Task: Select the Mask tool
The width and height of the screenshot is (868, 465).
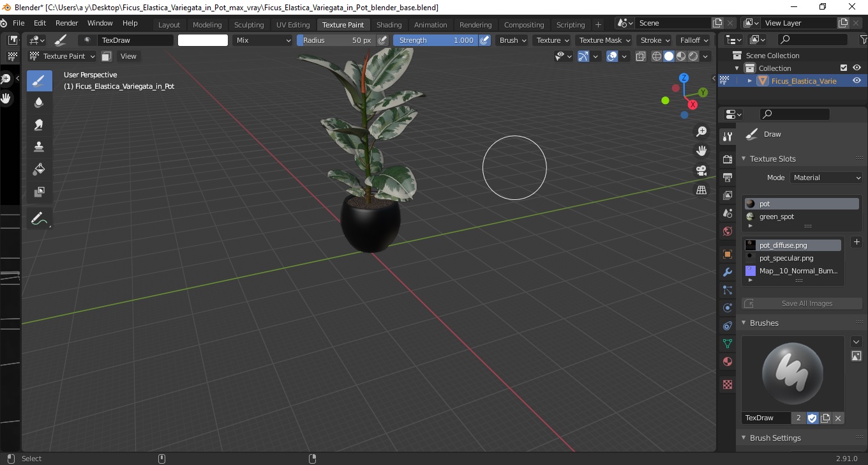Action: tap(40, 192)
